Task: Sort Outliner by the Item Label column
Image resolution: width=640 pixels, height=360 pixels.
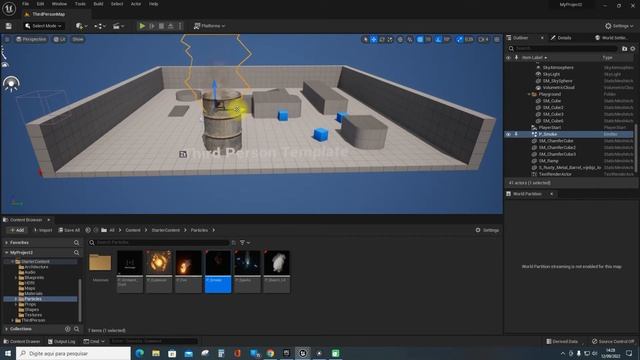Action: pyautogui.click(x=534, y=58)
